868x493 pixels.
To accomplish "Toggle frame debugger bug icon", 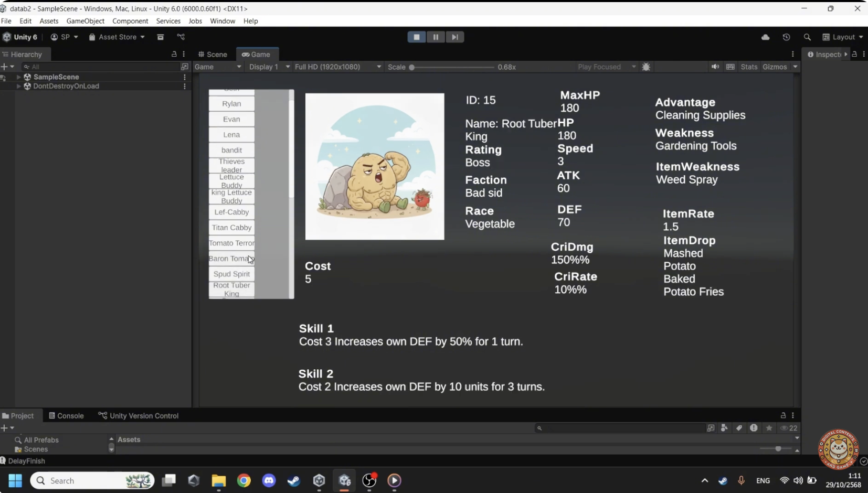I will click(646, 67).
